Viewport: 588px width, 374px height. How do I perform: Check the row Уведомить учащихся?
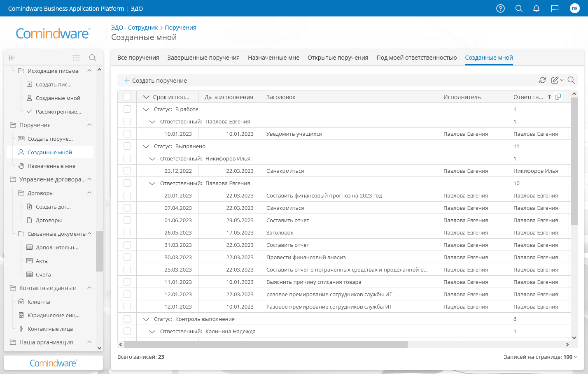[x=127, y=134]
